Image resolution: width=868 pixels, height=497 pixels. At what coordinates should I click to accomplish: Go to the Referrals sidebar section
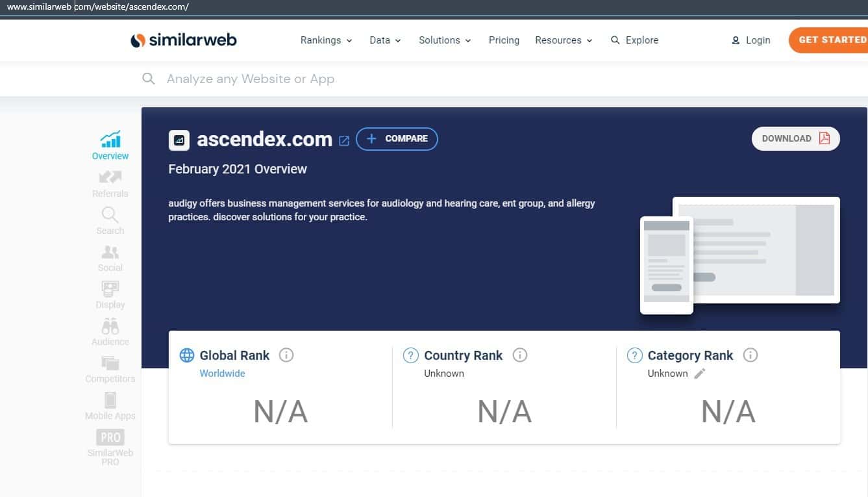click(x=110, y=183)
